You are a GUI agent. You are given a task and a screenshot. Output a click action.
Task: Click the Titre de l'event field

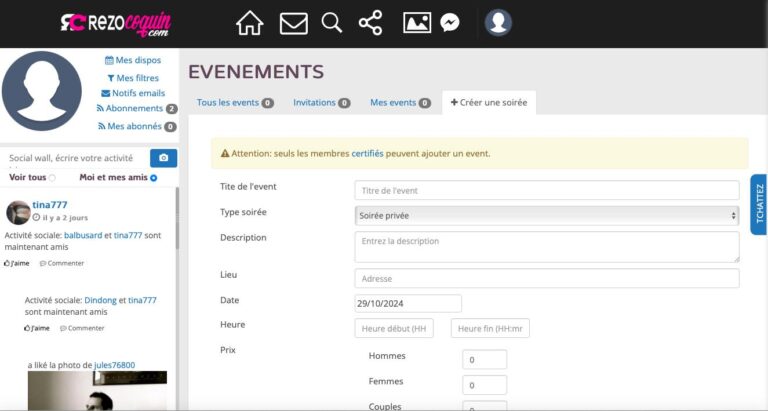click(547, 191)
